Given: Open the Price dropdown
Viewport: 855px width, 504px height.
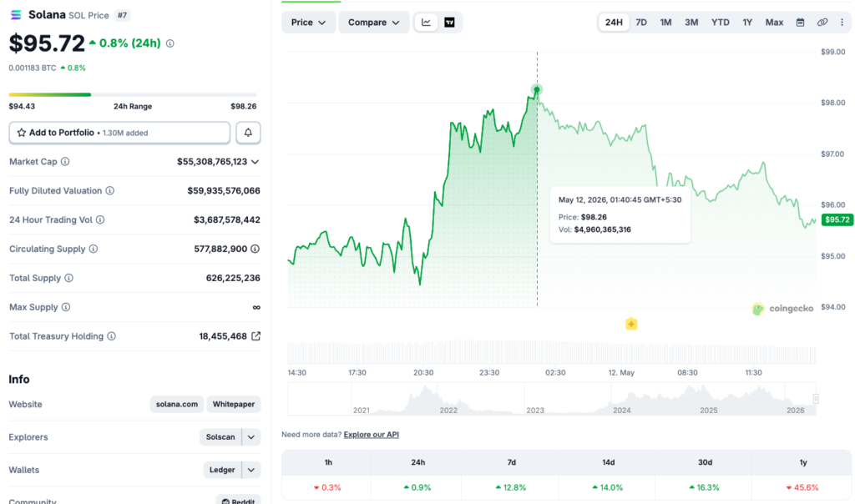Looking at the screenshot, I should coord(308,23).
